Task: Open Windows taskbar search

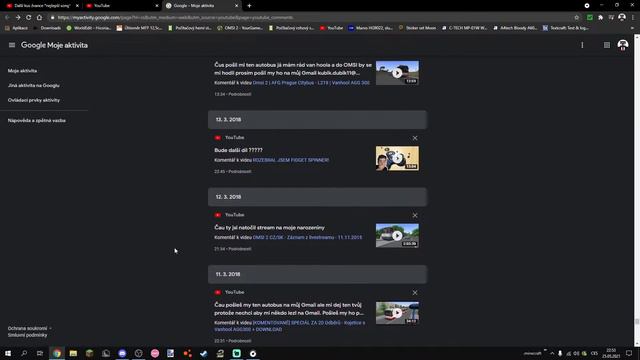Action: (x=24, y=353)
